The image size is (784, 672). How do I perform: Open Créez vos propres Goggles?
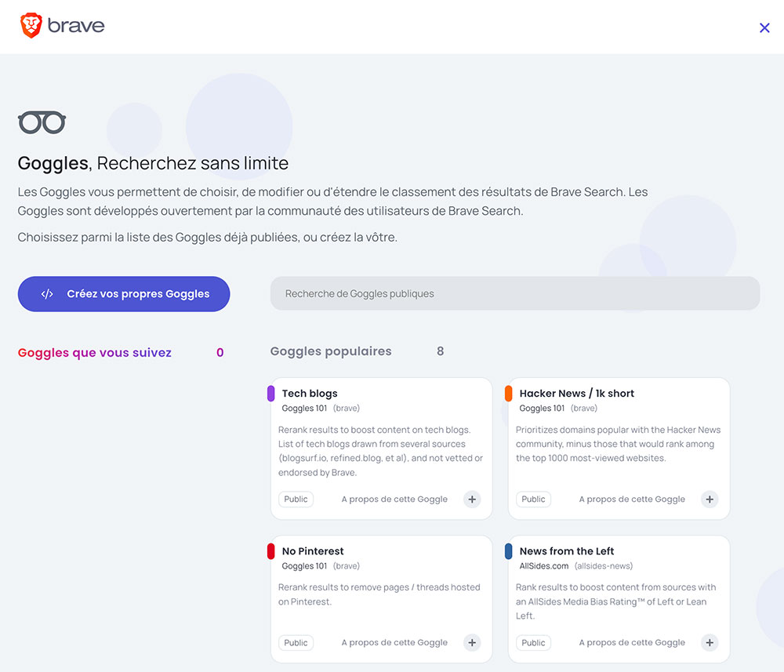pyautogui.click(x=124, y=294)
